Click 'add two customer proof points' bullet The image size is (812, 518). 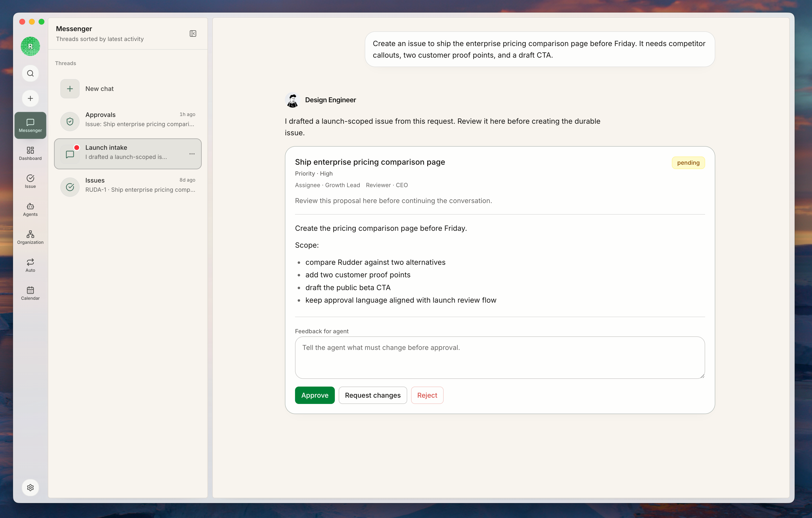(358, 275)
